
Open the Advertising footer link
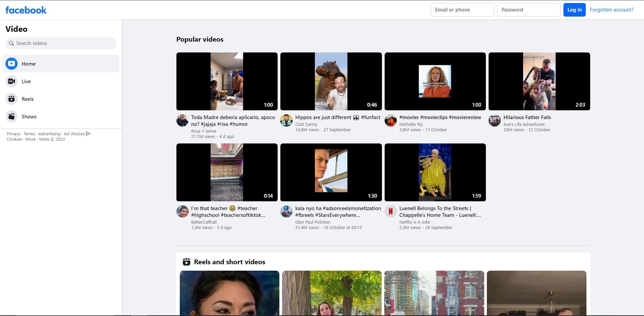[x=49, y=134]
